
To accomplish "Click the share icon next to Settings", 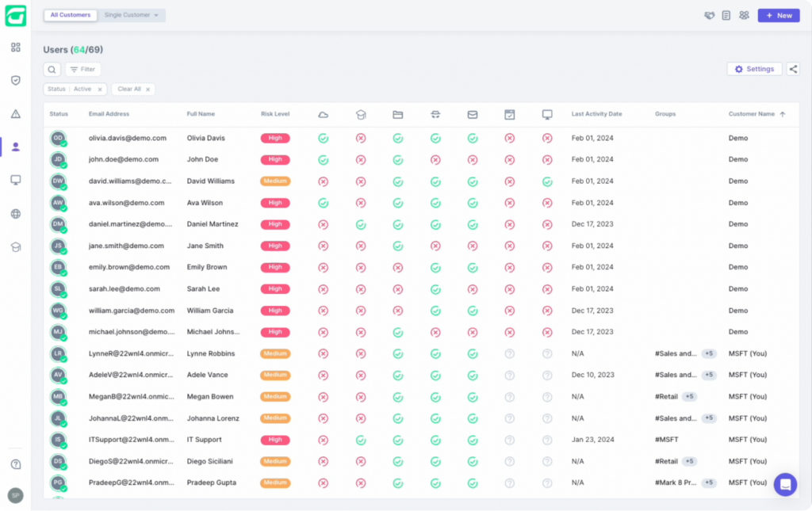I will (x=793, y=69).
